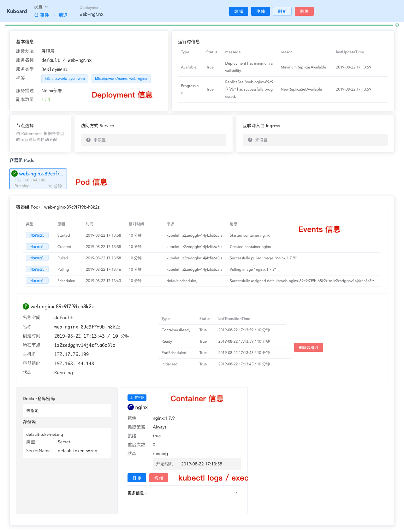Click the 删除容器组 button
Screen dimensions: 404x532
pos(309,347)
